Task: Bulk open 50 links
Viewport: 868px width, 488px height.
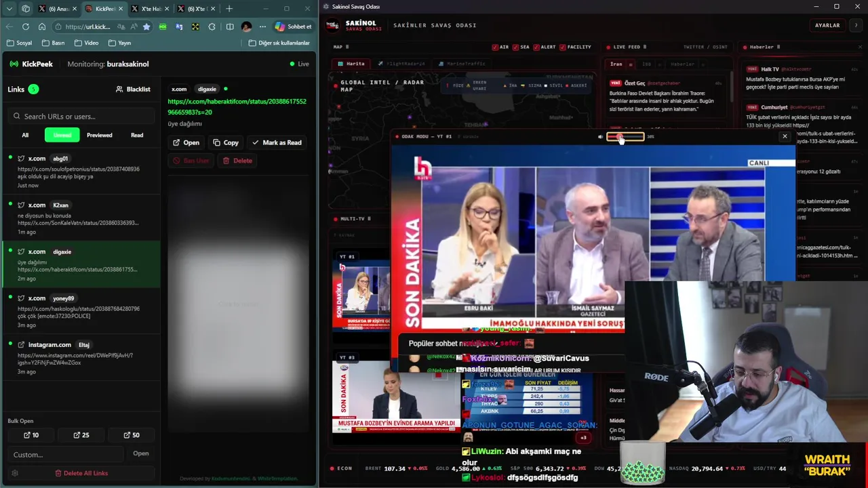Action: pos(132,435)
